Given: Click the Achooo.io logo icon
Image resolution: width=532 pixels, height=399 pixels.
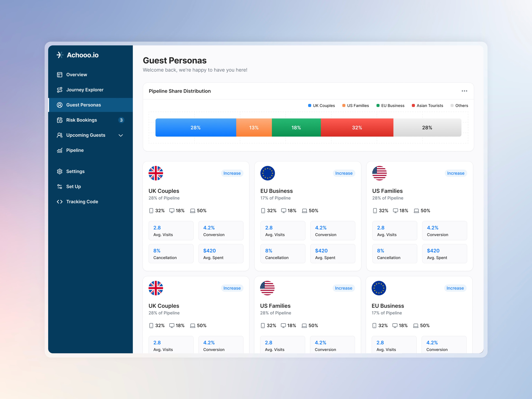Looking at the screenshot, I should click(x=60, y=55).
